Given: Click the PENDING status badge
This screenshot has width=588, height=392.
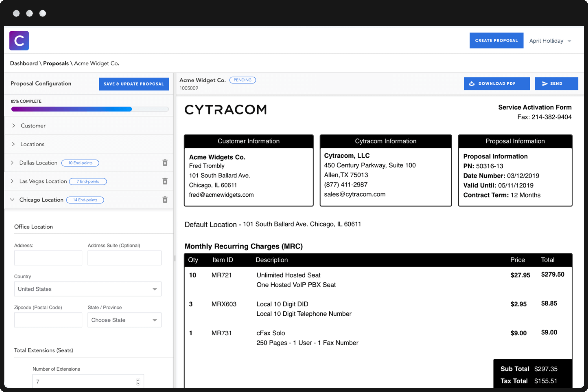Looking at the screenshot, I should (x=242, y=80).
